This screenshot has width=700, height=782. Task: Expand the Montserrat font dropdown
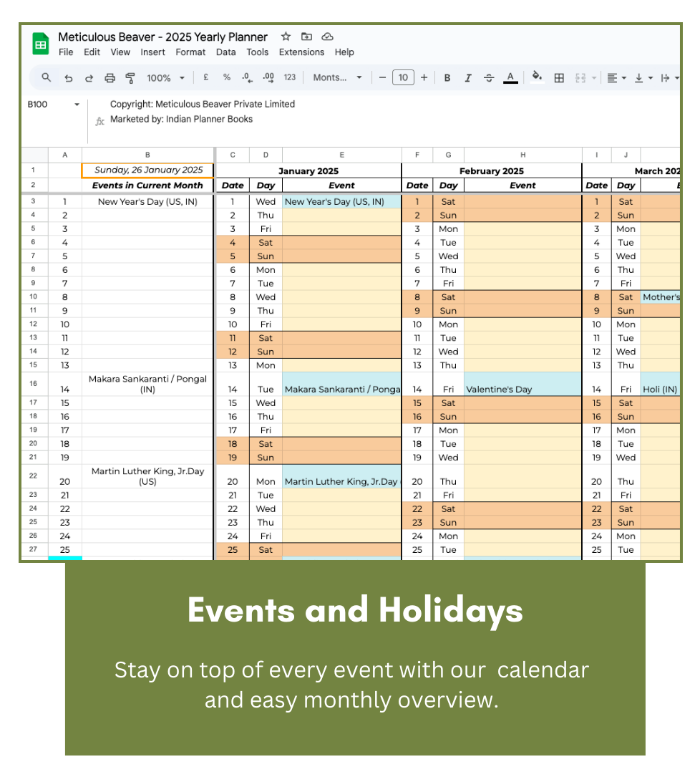[x=337, y=78]
